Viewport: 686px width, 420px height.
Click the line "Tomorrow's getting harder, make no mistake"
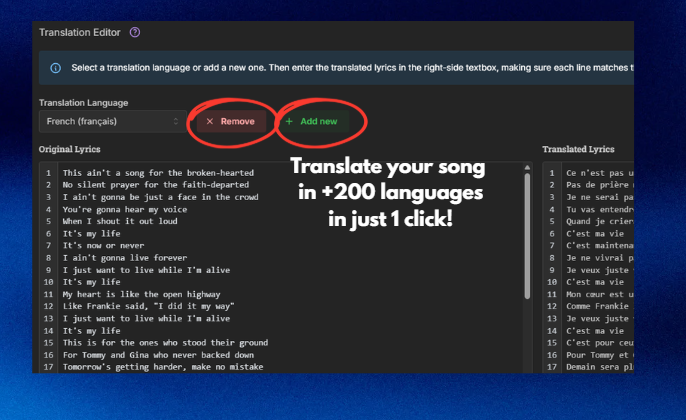click(163, 367)
